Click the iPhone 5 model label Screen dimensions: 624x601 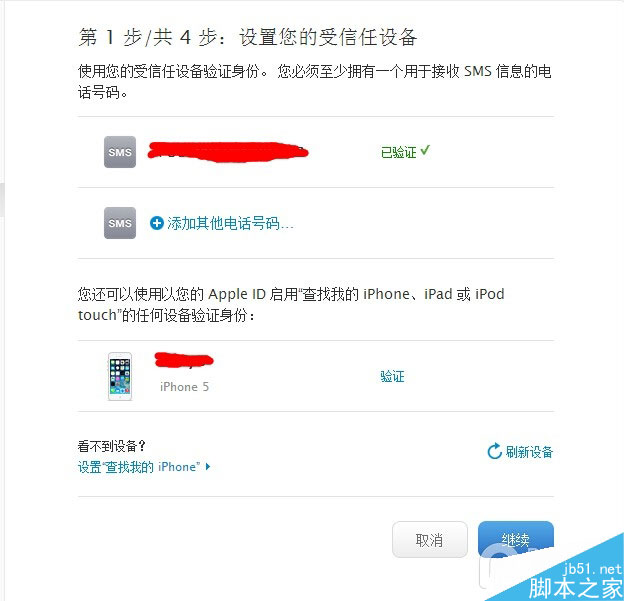[x=184, y=387]
